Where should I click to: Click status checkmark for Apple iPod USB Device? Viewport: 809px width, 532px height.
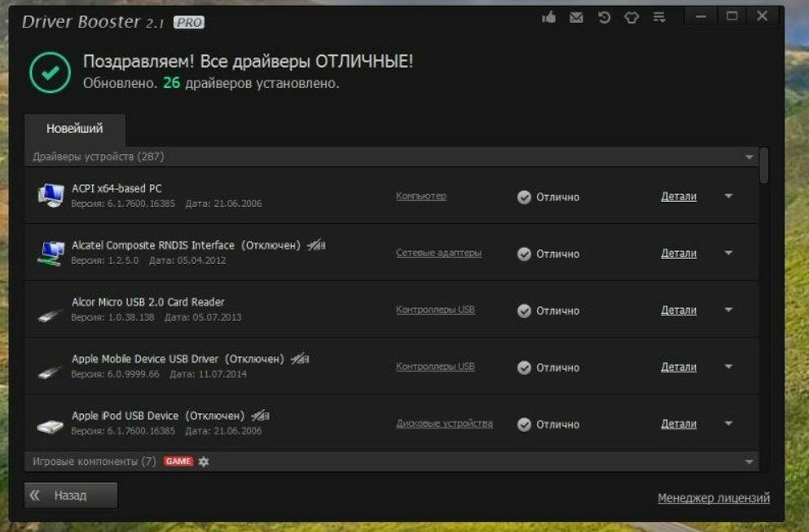point(524,424)
